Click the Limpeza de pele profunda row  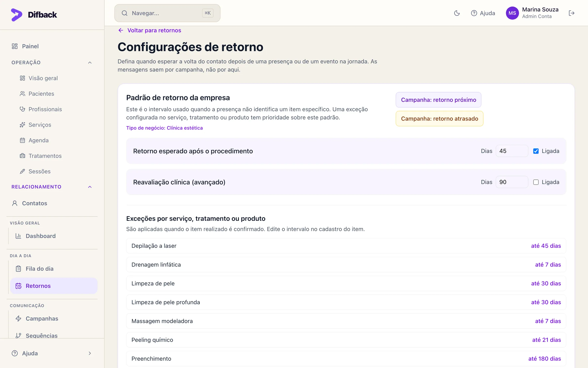point(346,302)
